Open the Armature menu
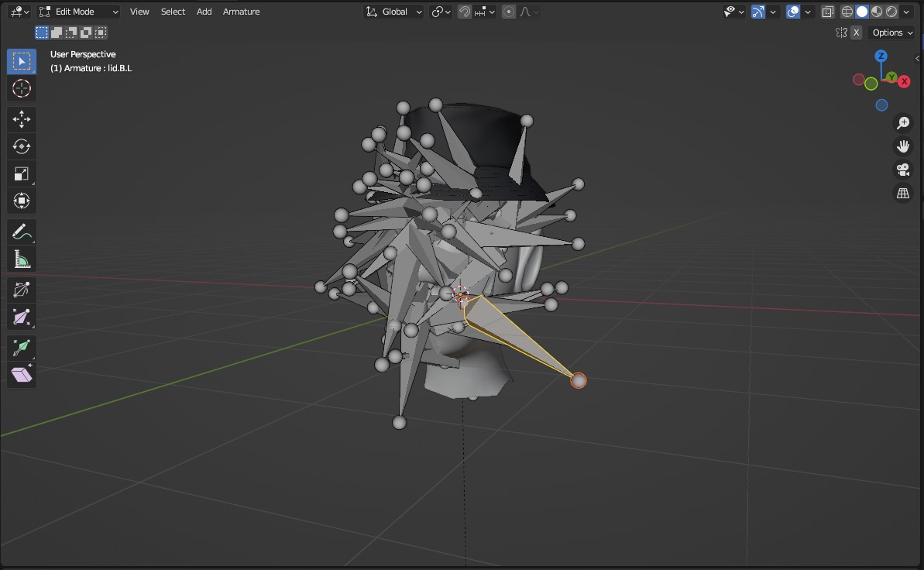Screen dimensions: 924x570 pos(241,12)
